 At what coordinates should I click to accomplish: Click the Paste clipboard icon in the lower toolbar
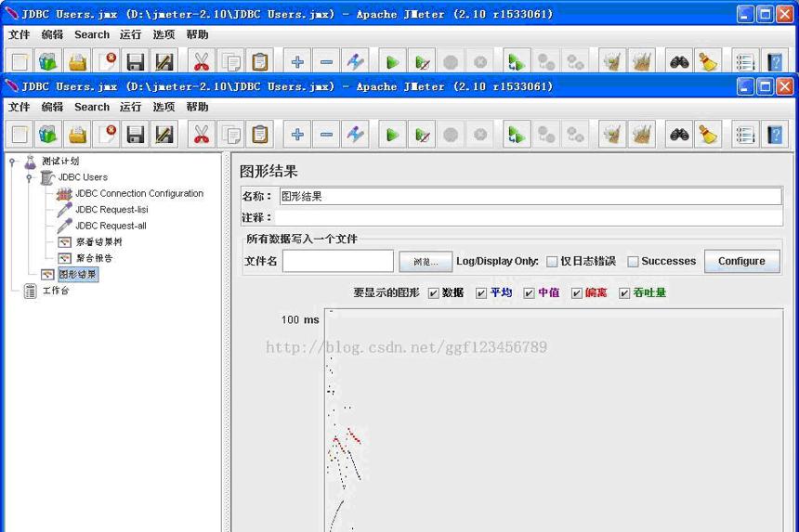(x=260, y=135)
